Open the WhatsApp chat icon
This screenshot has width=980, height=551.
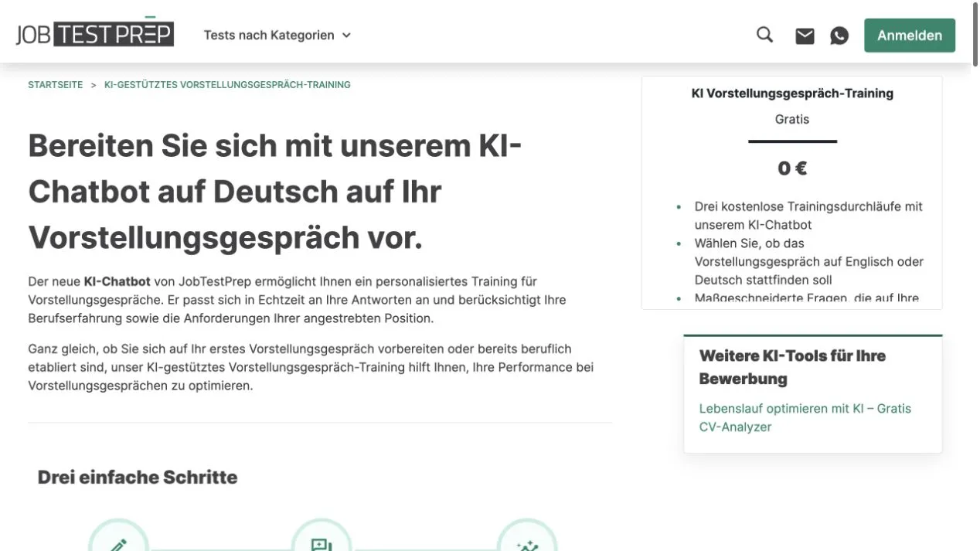click(839, 36)
